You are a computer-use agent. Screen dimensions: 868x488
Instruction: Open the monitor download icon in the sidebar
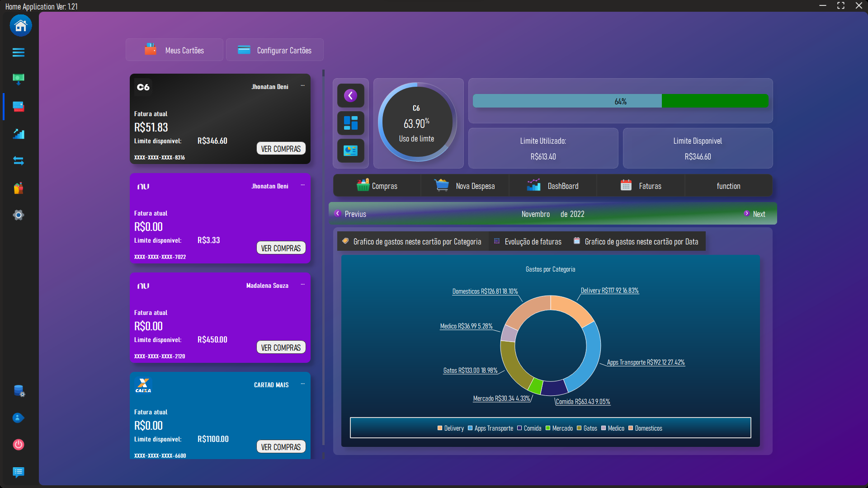coord(19,80)
